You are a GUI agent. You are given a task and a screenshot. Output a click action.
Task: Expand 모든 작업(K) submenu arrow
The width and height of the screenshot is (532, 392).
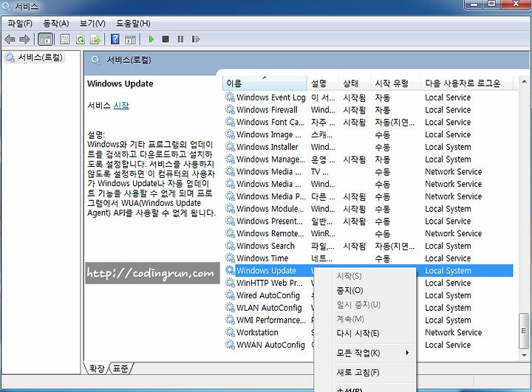[x=407, y=353]
